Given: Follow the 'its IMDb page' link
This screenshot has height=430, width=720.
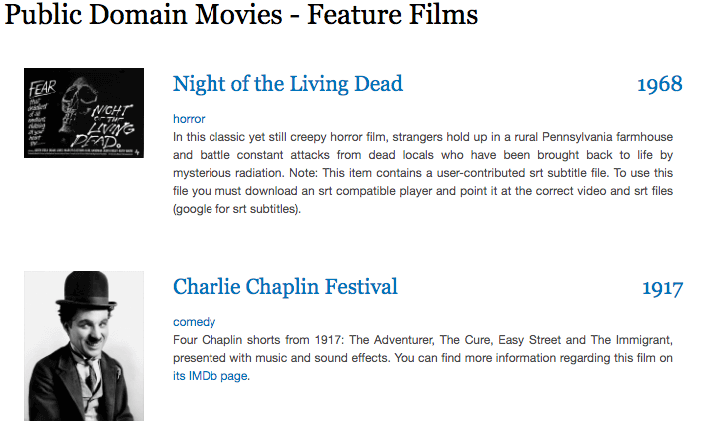Looking at the screenshot, I should tap(210, 377).
